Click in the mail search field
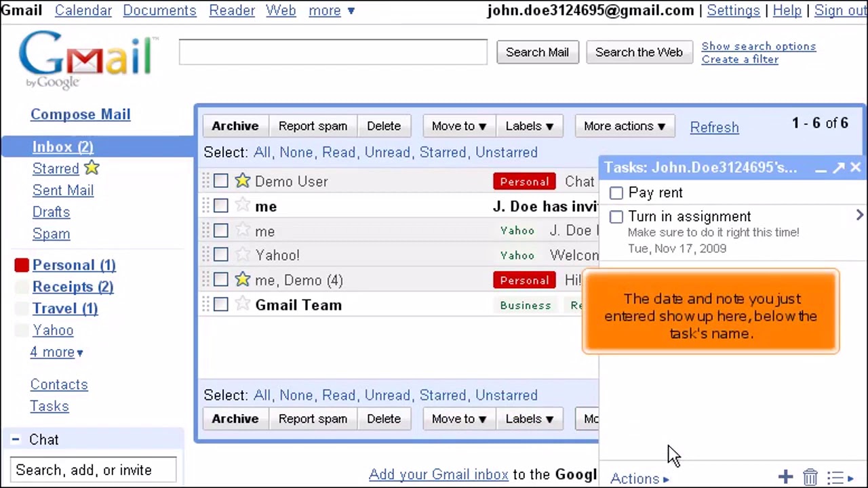868x488 pixels. [333, 52]
